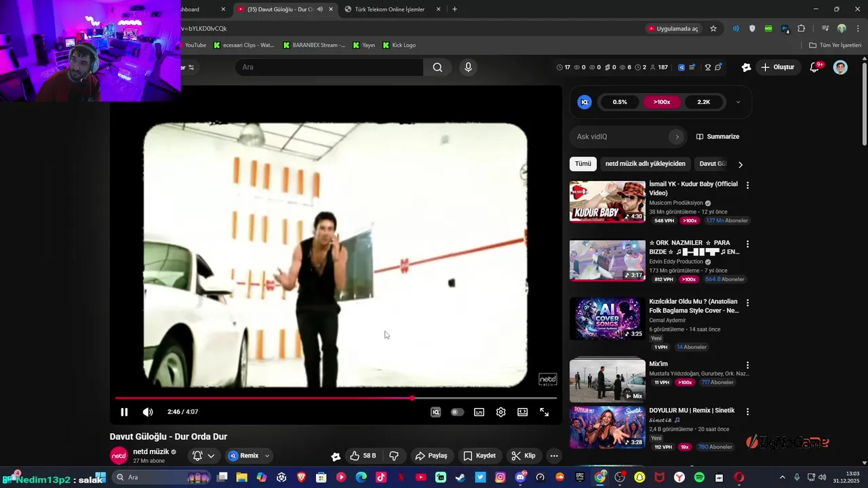
Task: Bookmark this page with star icon
Action: (713, 28)
